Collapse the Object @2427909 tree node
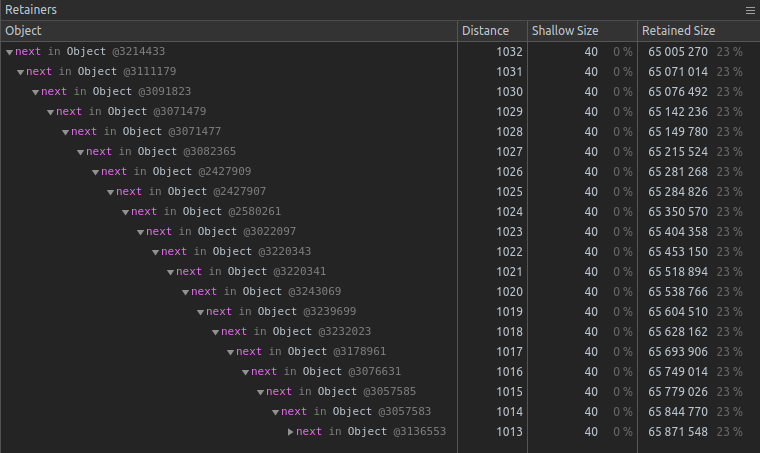Image resolution: width=760 pixels, height=453 pixels. coord(95,172)
